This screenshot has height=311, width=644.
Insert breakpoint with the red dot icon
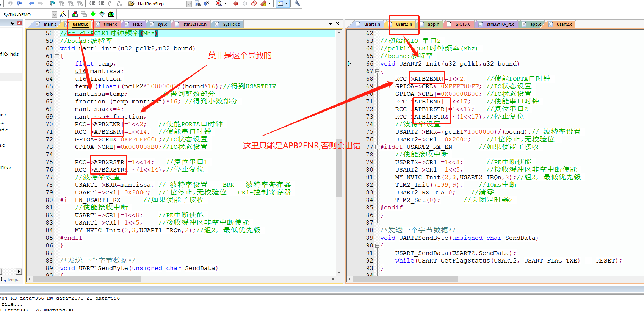point(236,3)
